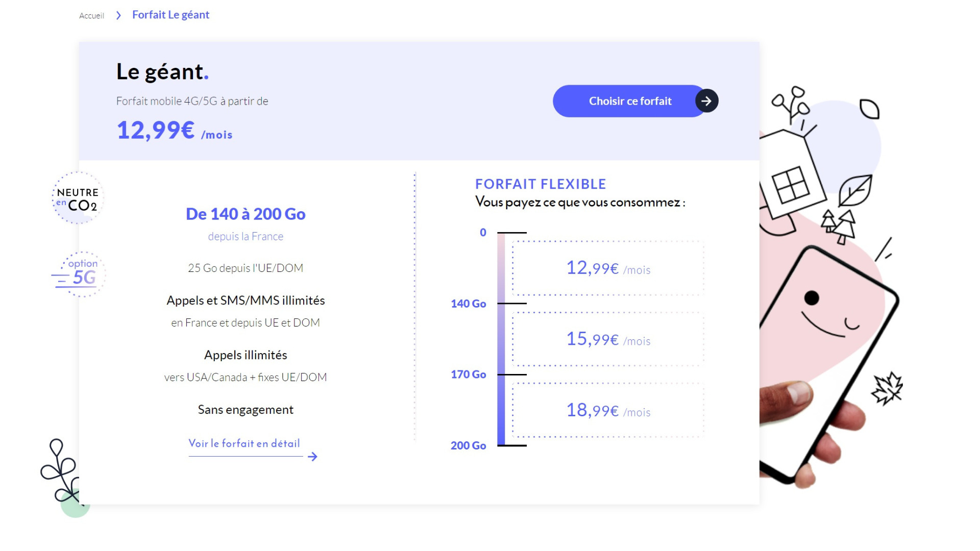Screen dimensions: 980x551
Task: Click the 'Appels illimités' line
Action: (246, 355)
